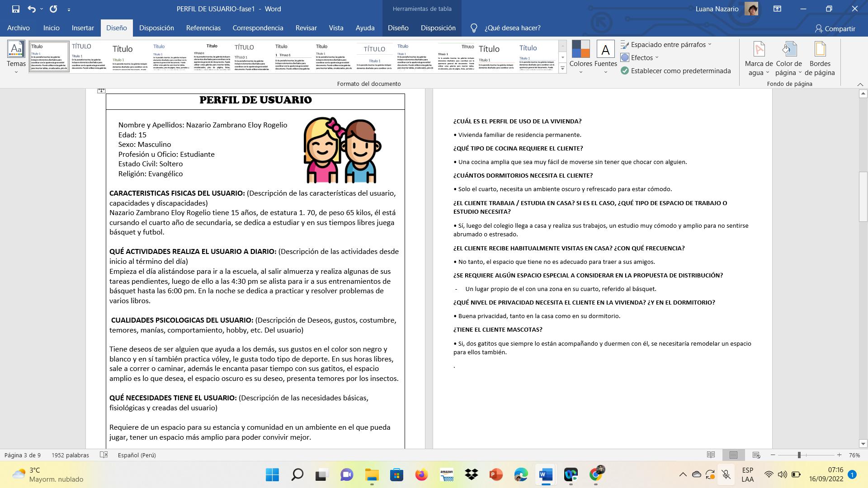The width and height of the screenshot is (868, 488).
Task: Open Word from the Windows taskbar
Action: (546, 474)
